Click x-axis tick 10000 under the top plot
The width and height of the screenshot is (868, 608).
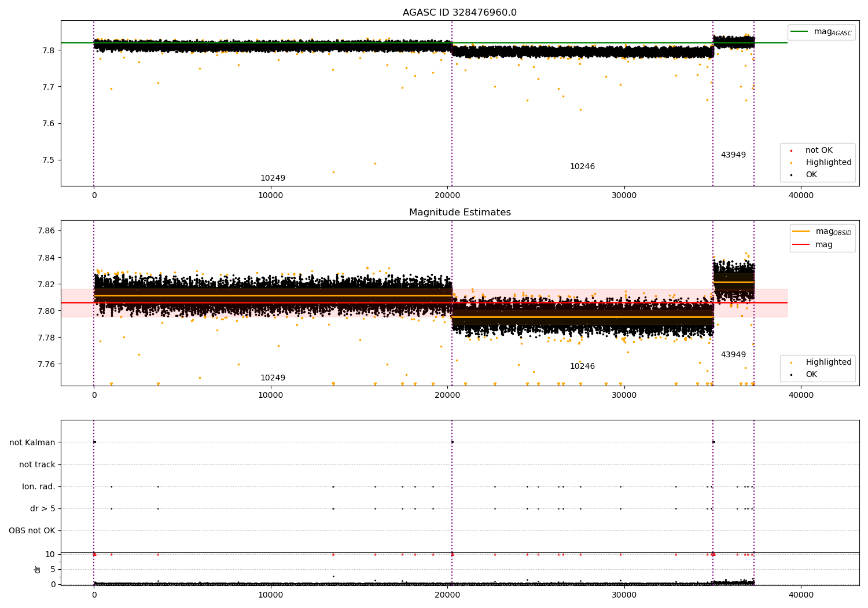point(271,196)
